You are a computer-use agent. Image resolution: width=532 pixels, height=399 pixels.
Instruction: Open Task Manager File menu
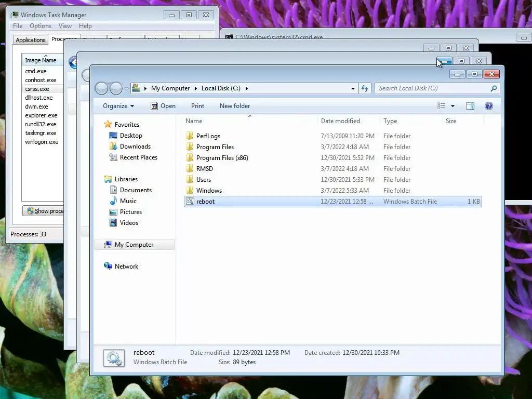[18, 26]
